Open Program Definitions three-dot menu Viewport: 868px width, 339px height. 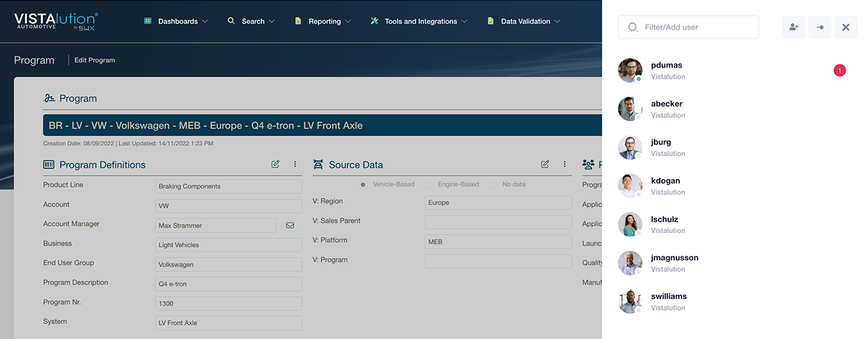pyautogui.click(x=295, y=164)
